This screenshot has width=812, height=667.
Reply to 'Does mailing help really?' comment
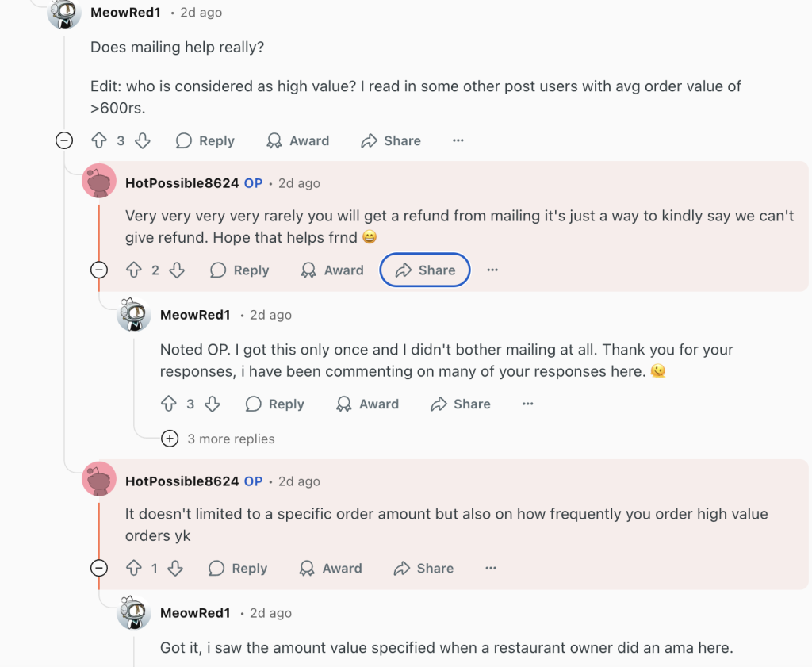(205, 140)
